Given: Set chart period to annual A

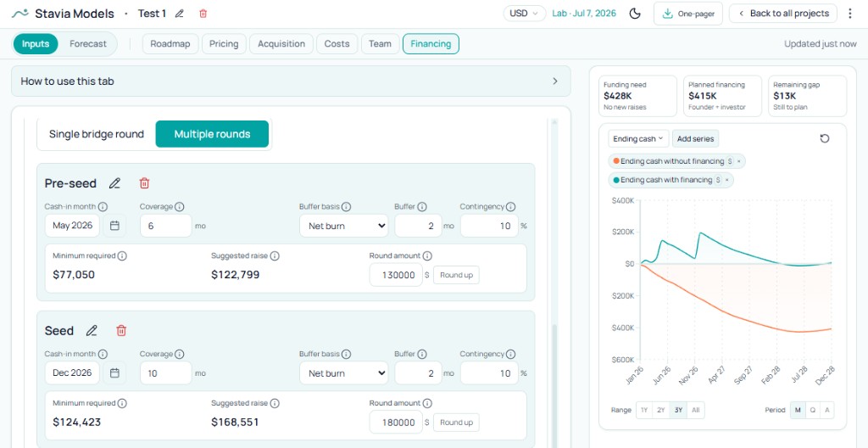Looking at the screenshot, I should [826, 411].
